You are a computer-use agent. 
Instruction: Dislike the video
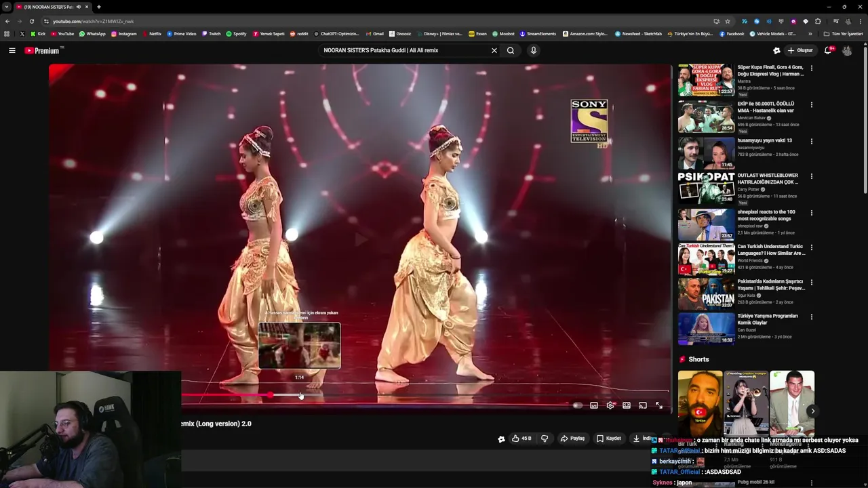[x=545, y=439]
